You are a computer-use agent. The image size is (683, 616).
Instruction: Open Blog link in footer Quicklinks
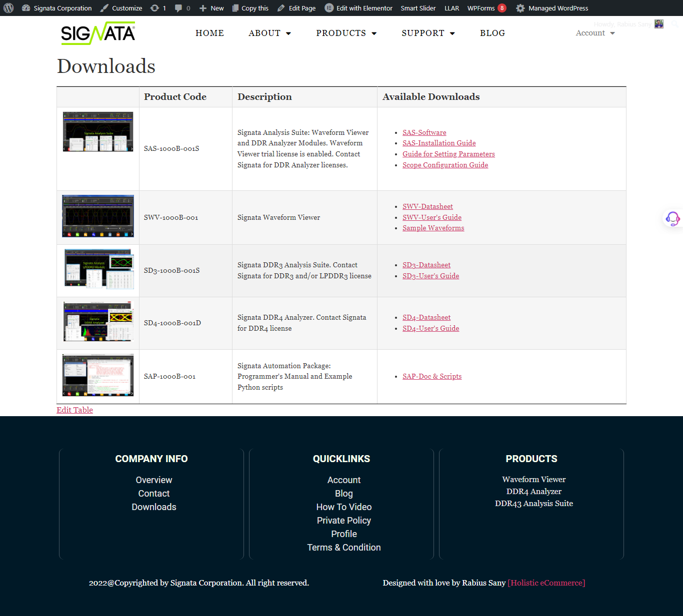pyautogui.click(x=344, y=494)
